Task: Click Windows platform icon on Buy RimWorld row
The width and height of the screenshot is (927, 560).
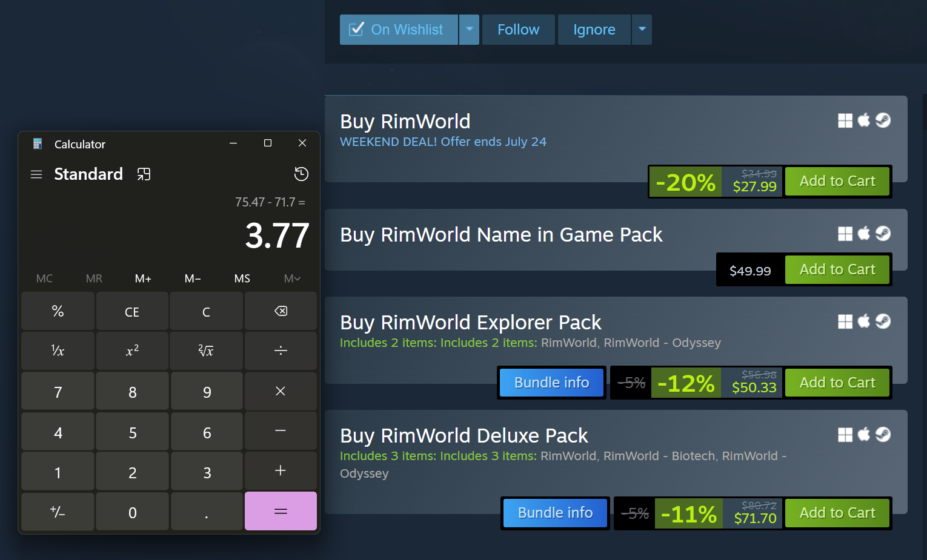Action: click(845, 120)
